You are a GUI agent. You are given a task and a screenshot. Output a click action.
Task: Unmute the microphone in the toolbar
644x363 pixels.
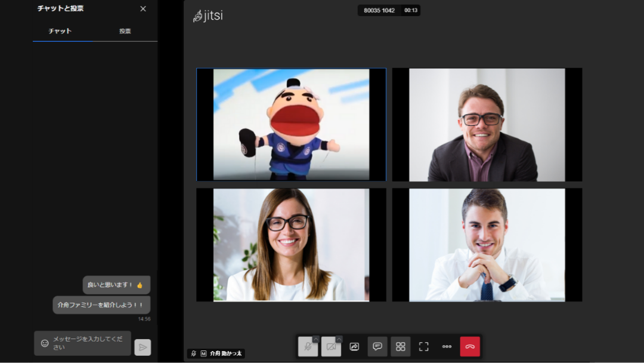pyautogui.click(x=308, y=346)
